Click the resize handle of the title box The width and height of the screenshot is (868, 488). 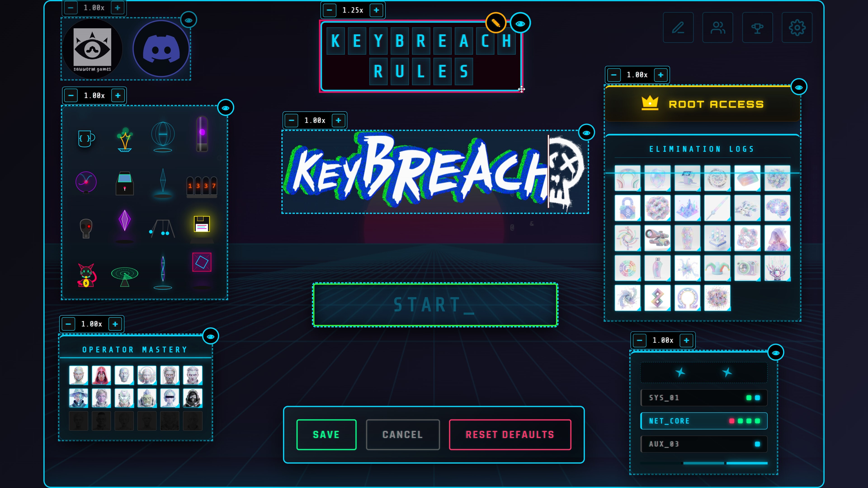(522, 89)
